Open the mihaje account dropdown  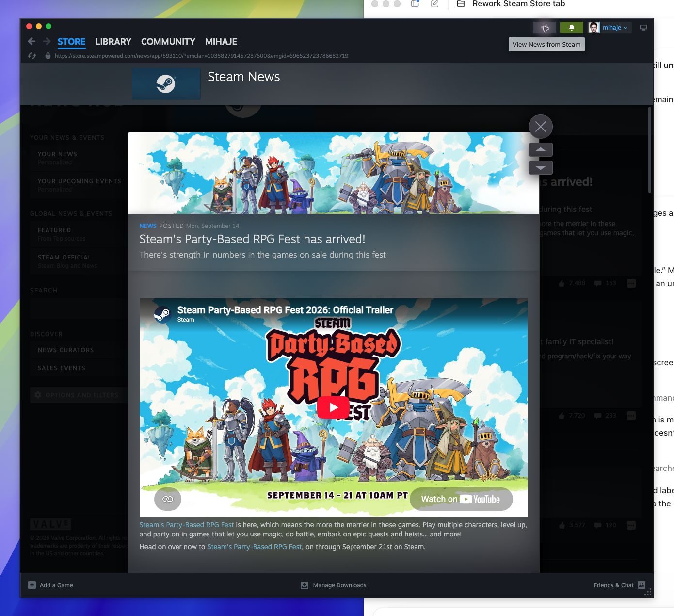point(615,28)
